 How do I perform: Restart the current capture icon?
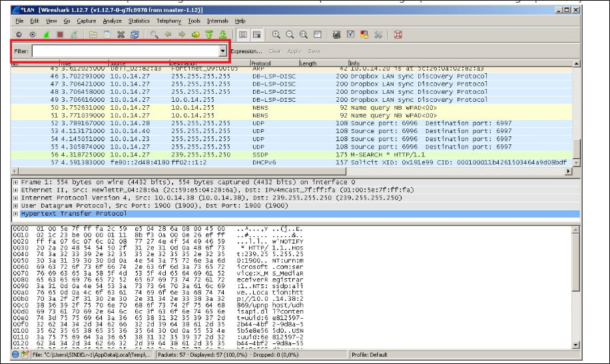pos(73,35)
